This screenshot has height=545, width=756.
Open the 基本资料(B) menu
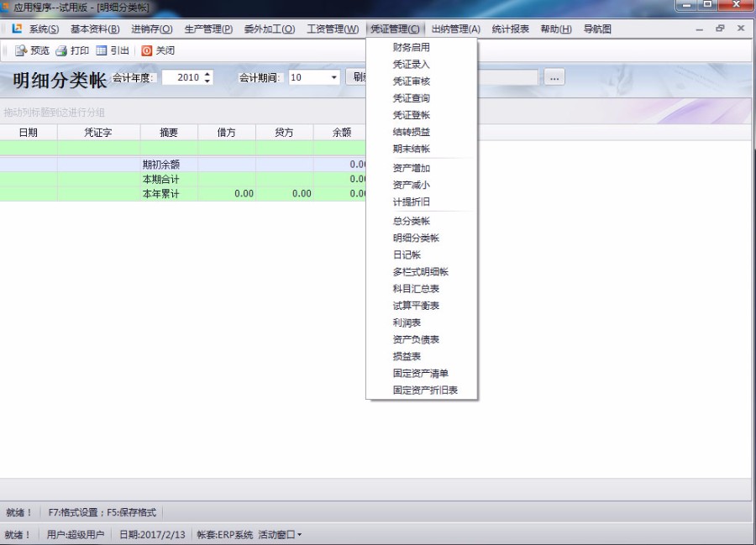(95, 29)
